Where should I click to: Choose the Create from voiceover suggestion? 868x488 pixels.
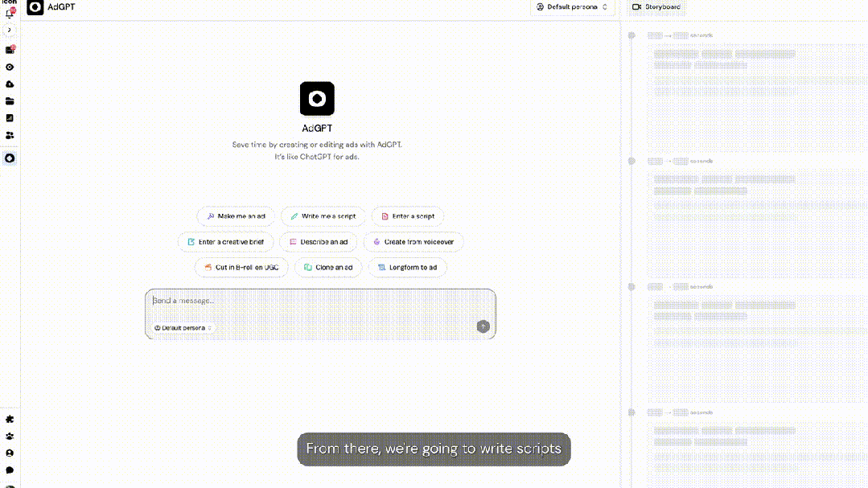413,242
